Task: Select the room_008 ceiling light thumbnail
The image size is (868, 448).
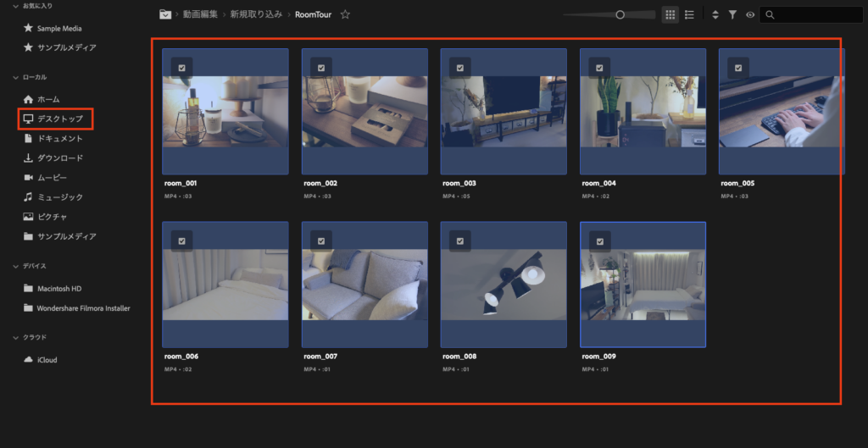Action: [504, 285]
